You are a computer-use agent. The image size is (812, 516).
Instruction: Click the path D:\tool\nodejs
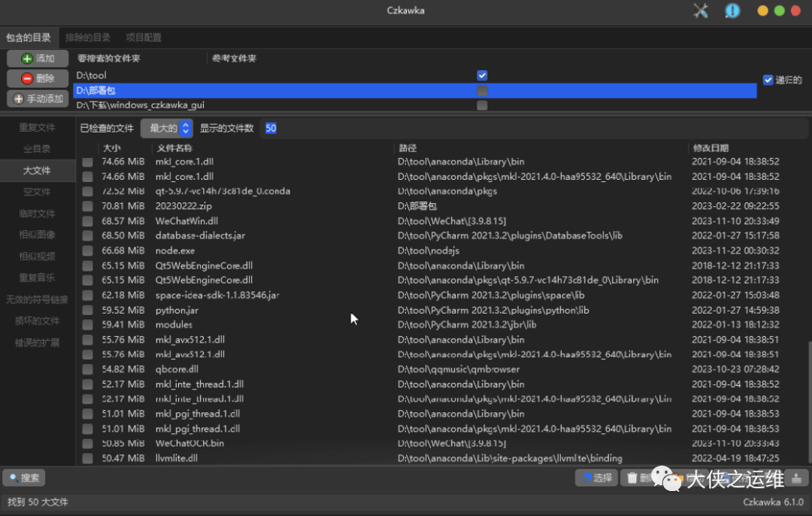(x=429, y=250)
